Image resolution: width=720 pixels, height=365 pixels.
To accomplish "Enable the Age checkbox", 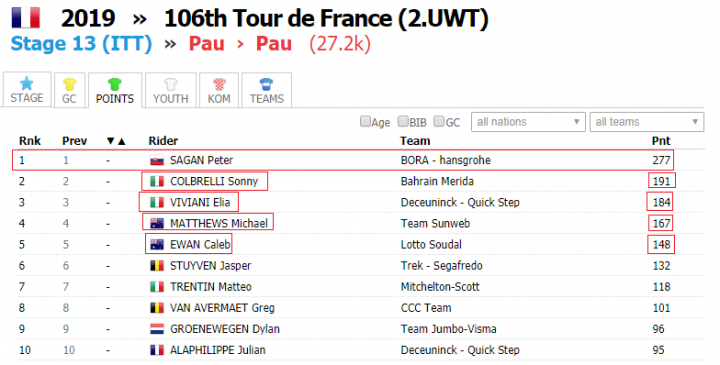I will pos(365,122).
